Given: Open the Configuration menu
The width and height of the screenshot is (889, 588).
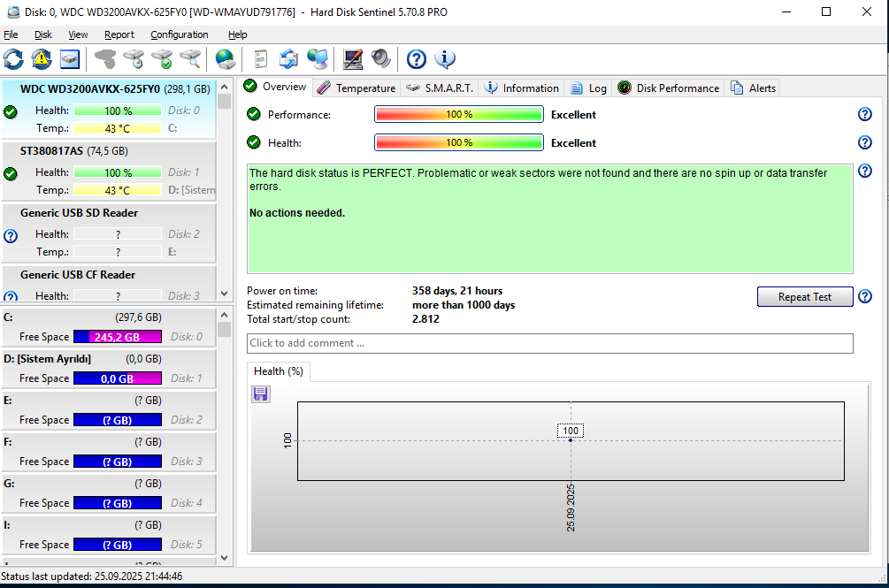Looking at the screenshot, I should (x=180, y=34).
